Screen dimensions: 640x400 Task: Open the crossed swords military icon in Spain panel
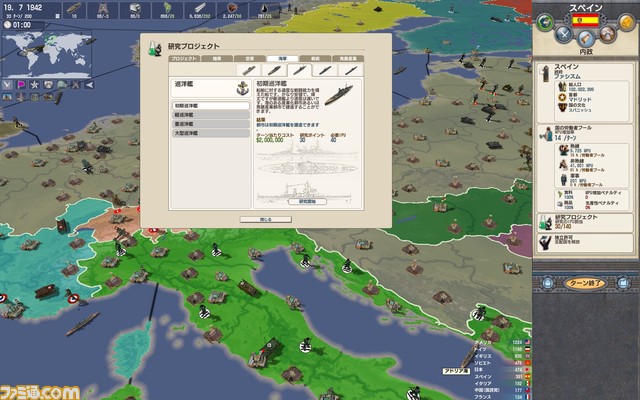564,34
